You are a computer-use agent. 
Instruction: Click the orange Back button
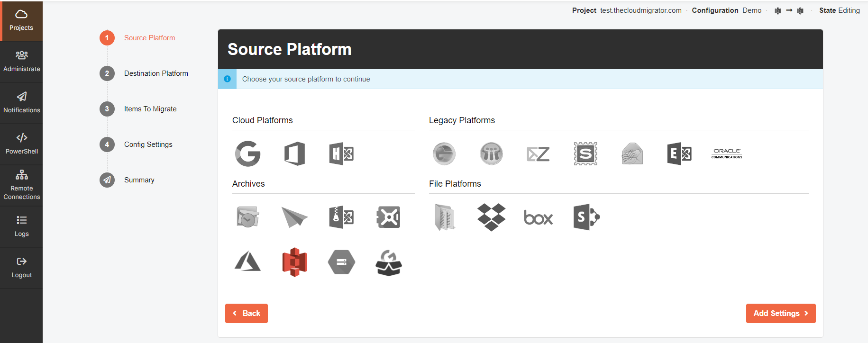(x=247, y=314)
